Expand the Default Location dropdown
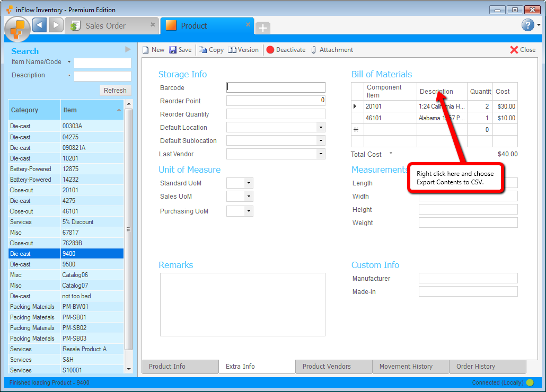 (321, 127)
